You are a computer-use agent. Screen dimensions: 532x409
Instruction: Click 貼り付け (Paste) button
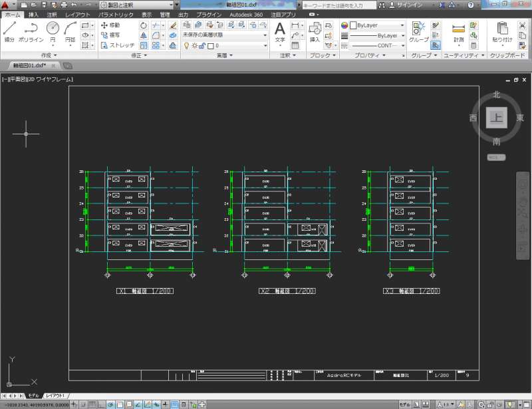pyautogui.click(x=503, y=31)
